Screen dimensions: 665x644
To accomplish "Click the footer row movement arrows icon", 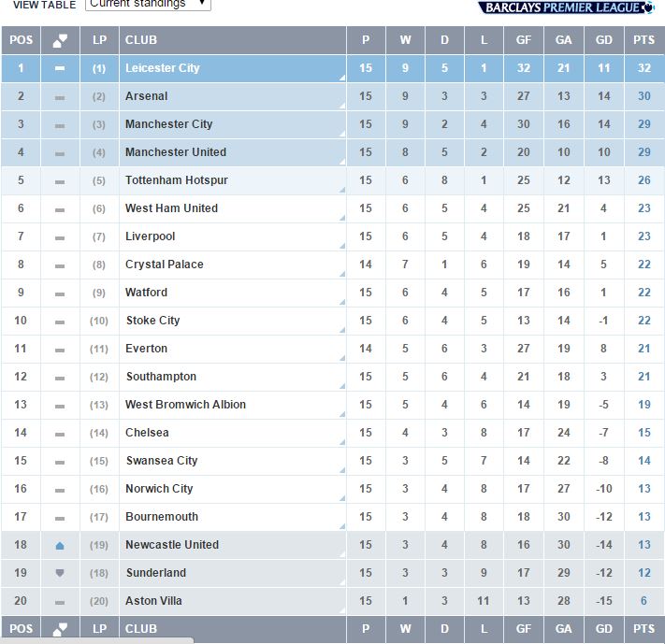I will pyautogui.click(x=60, y=629).
